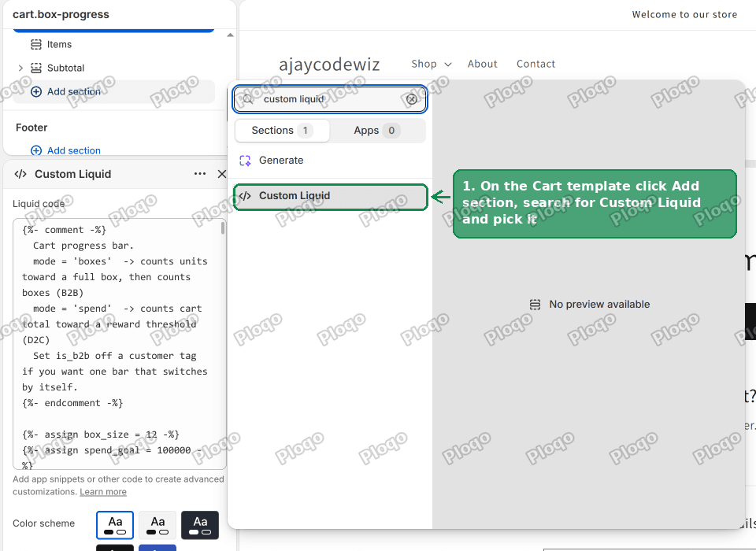
Task: Select the dark color scheme swatch
Action: pyautogui.click(x=199, y=525)
